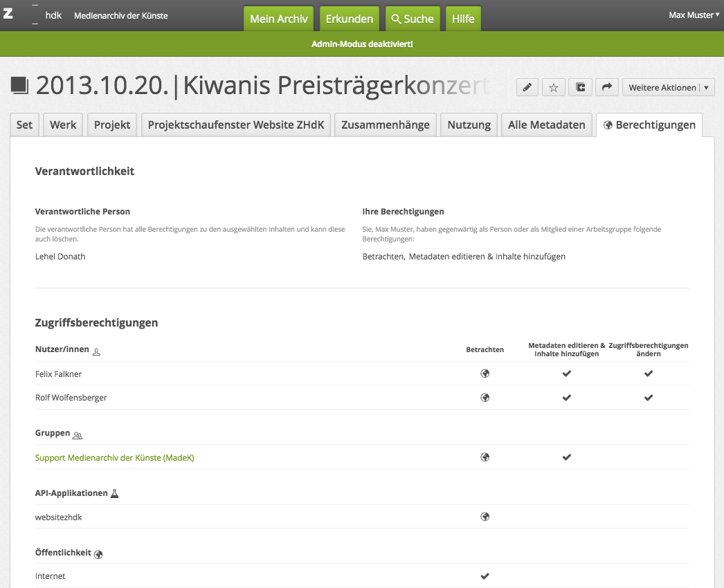Click the share arrow icon button
This screenshot has height=588, width=724.
[606, 88]
